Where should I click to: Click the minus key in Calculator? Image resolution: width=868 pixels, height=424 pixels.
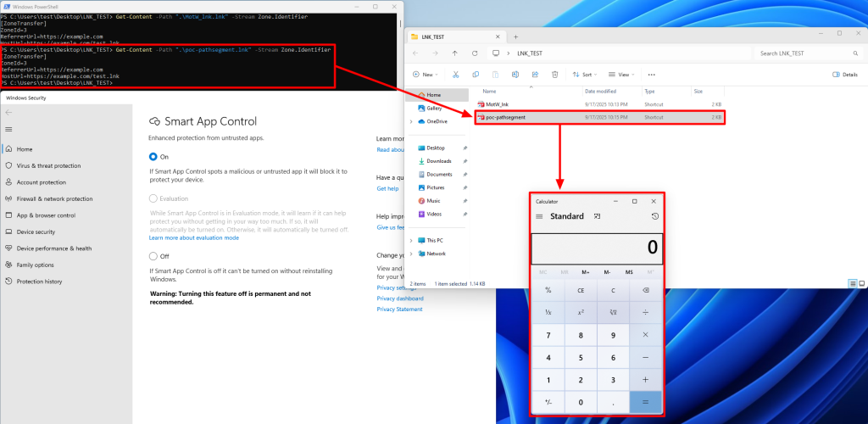tap(645, 358)
